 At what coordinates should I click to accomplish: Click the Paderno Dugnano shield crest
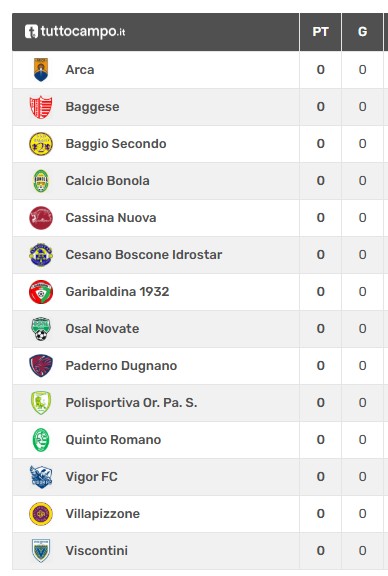pyautogui.click(x=41, y=366)
